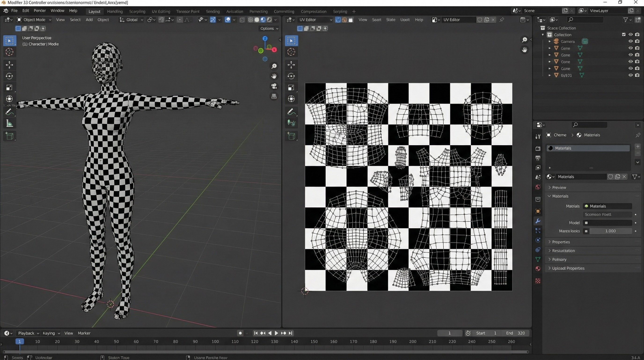This screenshot has width=644, height=360.
Task: Select the Measure ruler tool
Action: pyautogui.click(x=9, y=124)
